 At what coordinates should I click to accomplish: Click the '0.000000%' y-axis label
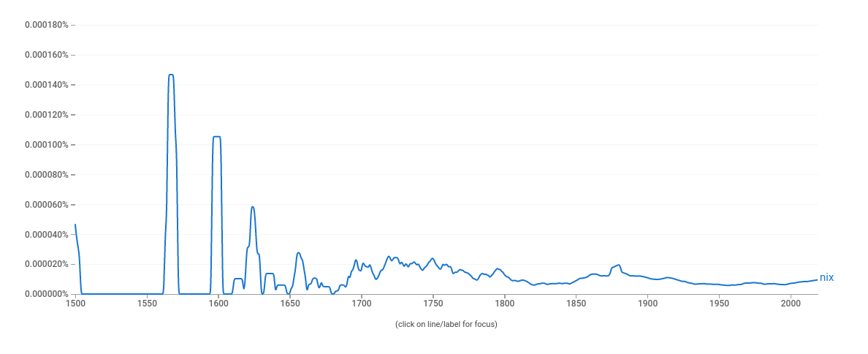coord(47,294)
